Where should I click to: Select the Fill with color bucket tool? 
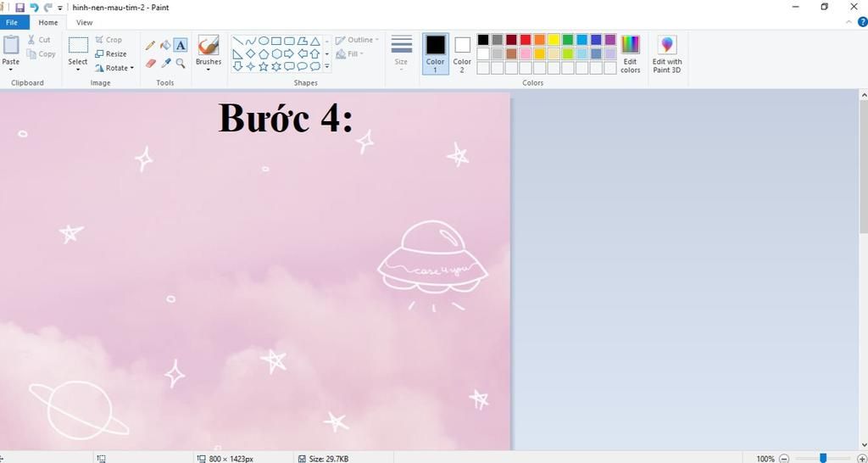point(165,45)
